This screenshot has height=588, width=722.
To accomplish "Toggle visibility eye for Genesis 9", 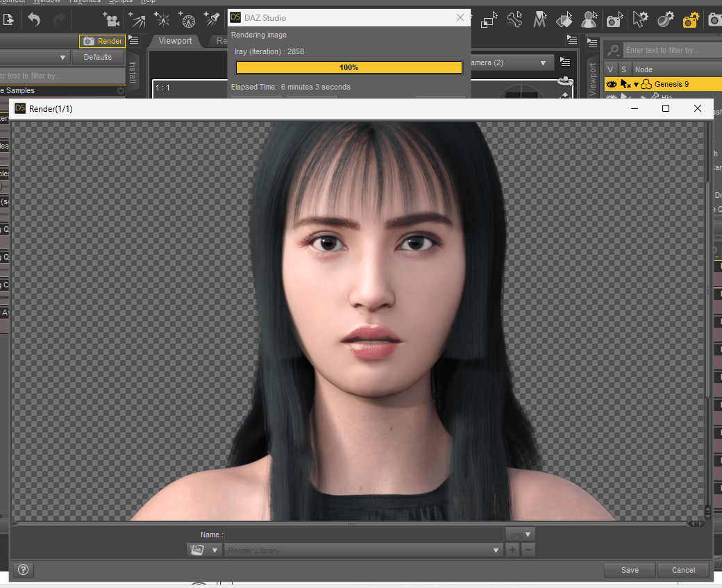I will coord(612,84).
